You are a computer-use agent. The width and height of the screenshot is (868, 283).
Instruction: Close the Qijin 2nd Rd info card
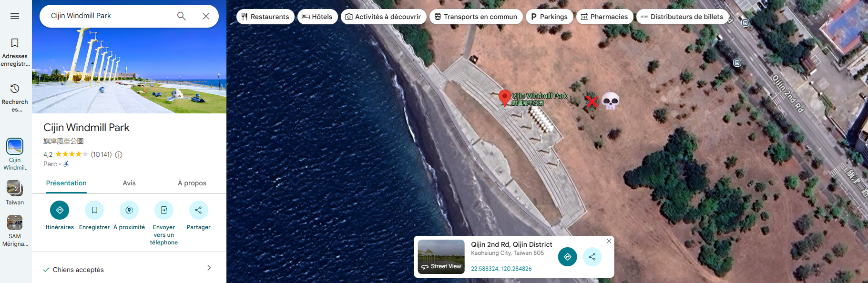pos(609,241)
